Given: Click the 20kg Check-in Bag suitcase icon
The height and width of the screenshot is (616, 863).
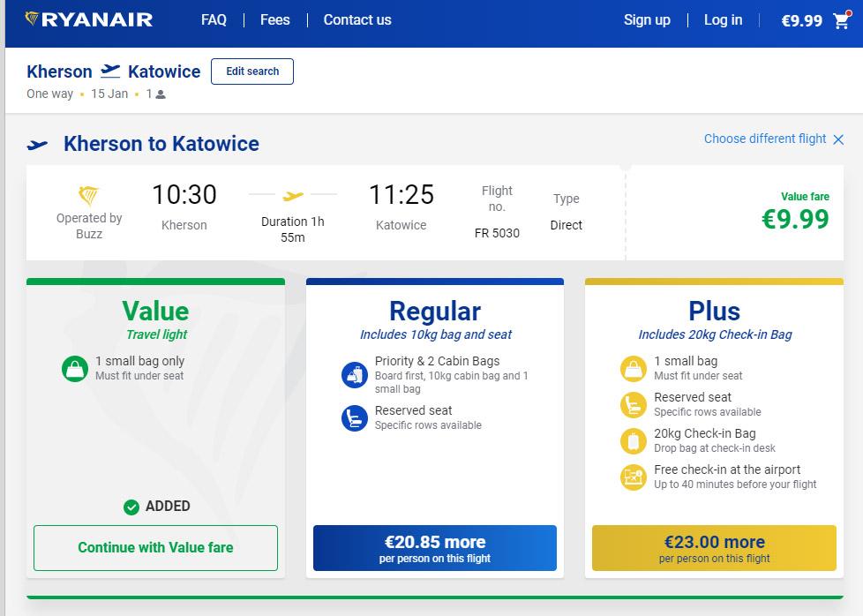Looking at the screenshot, I should [x=633, y=440].
